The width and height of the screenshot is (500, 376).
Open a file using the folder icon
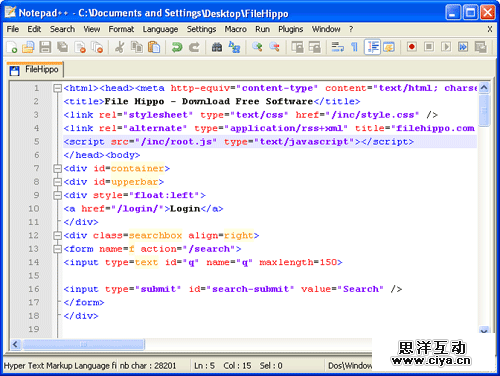[x=29, y=47]
